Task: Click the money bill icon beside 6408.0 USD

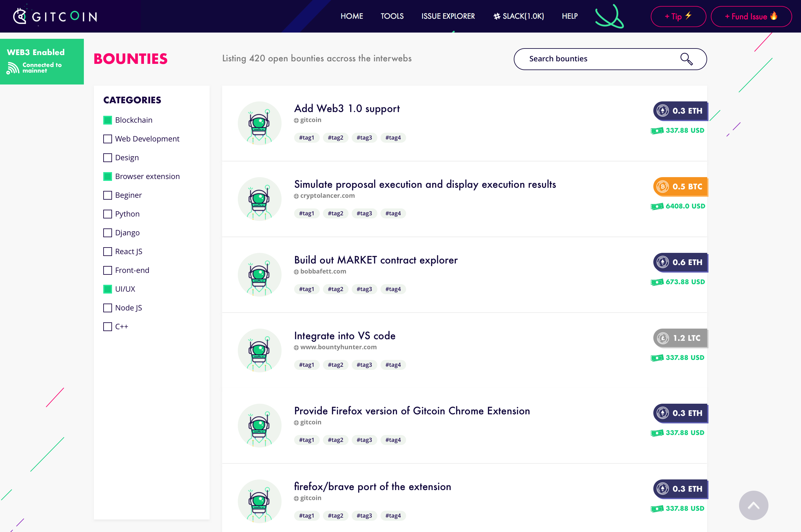Action: click(657, 206)
